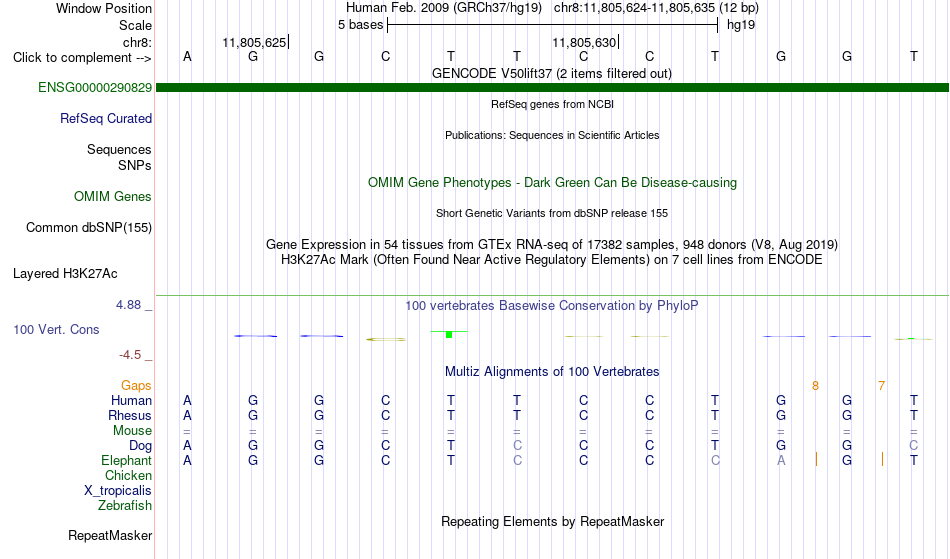Click 'Short Genetic Variants from dbSNP release 155'
Screen dimensions: 950x559
coord(552,213)
